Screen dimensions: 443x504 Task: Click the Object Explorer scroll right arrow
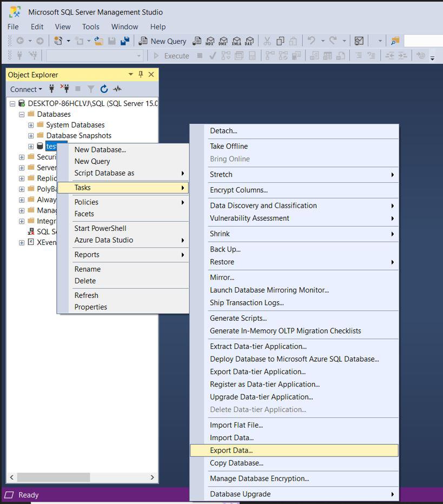[153, 478]
